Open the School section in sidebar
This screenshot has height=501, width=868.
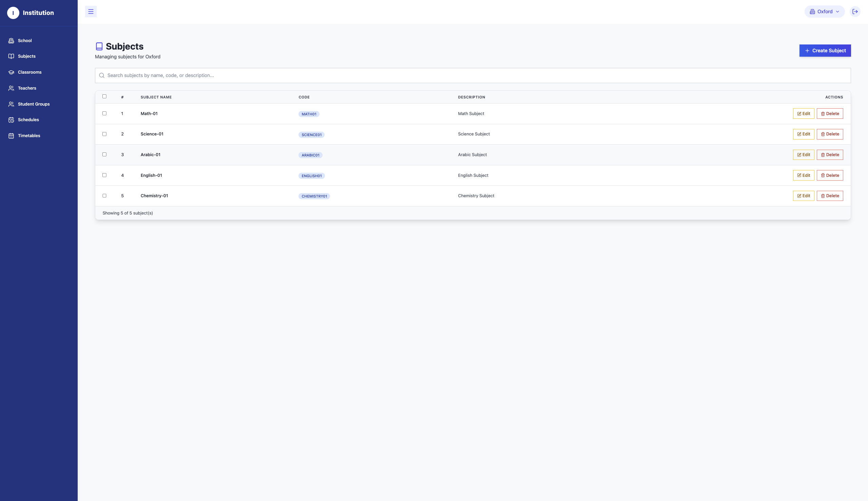coord(25,40)
